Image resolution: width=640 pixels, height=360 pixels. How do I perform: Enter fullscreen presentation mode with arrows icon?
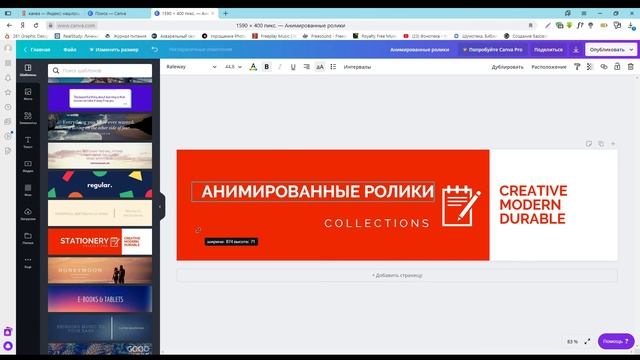click(x=587, y=341)
